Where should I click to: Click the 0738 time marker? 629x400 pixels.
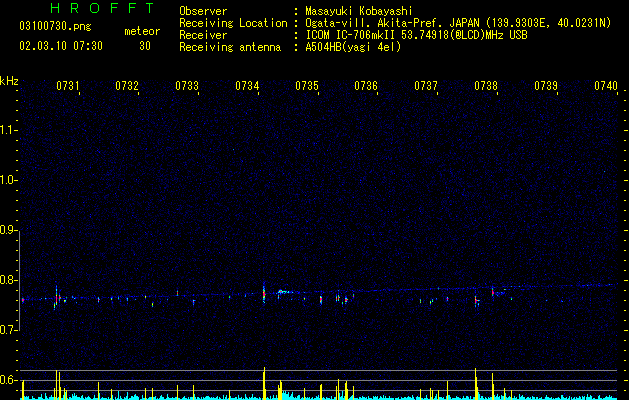click(486, 85)
